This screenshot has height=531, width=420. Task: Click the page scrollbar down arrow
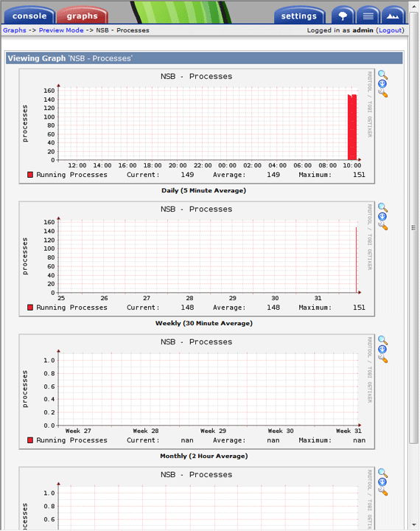pyautogui.click(x=414, y=525)
